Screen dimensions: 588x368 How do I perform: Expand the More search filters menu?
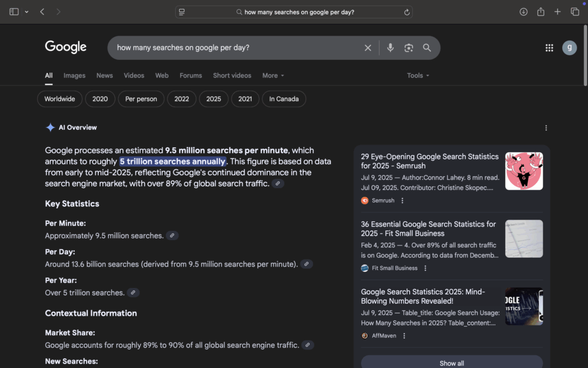tap(273, 75)
